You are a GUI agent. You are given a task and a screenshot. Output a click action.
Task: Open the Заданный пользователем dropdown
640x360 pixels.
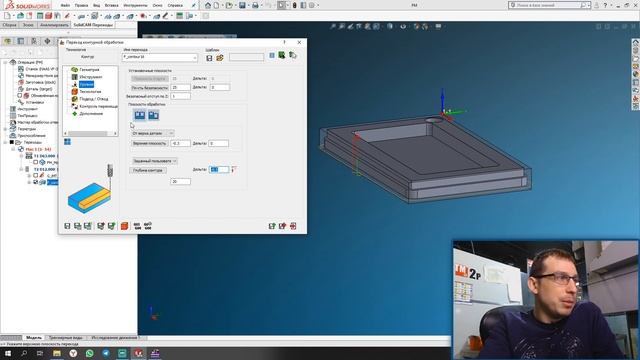click(154, 161)
